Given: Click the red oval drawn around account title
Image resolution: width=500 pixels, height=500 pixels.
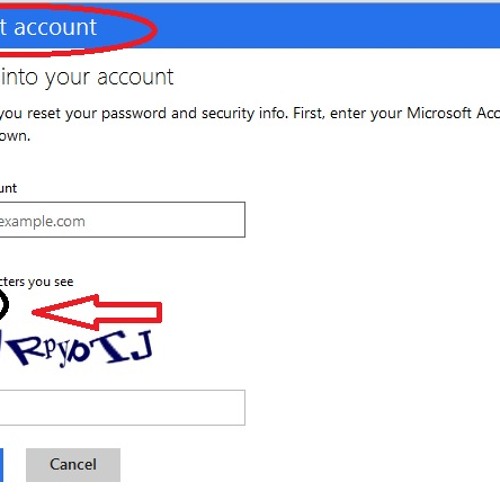Looking at the screenshot, I should click(78, 29).
